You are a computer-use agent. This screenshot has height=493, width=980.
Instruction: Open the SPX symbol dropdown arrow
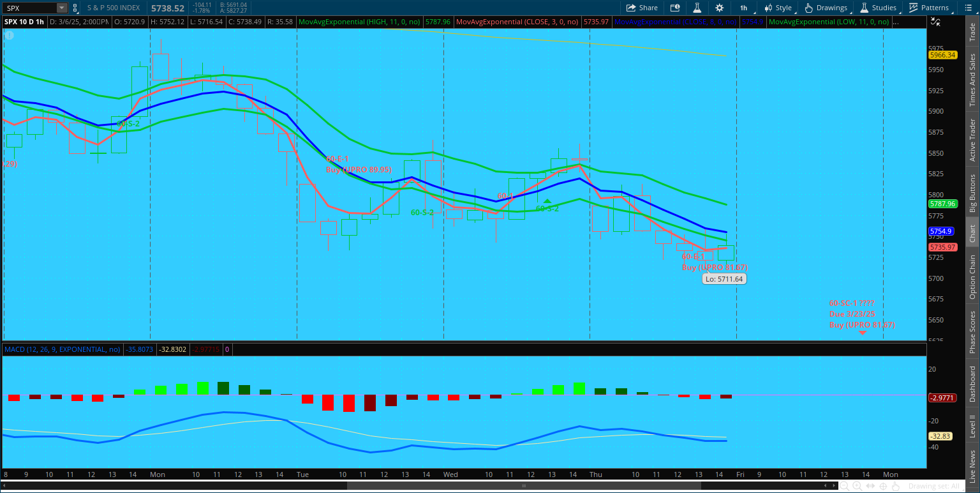pos(62,8)
